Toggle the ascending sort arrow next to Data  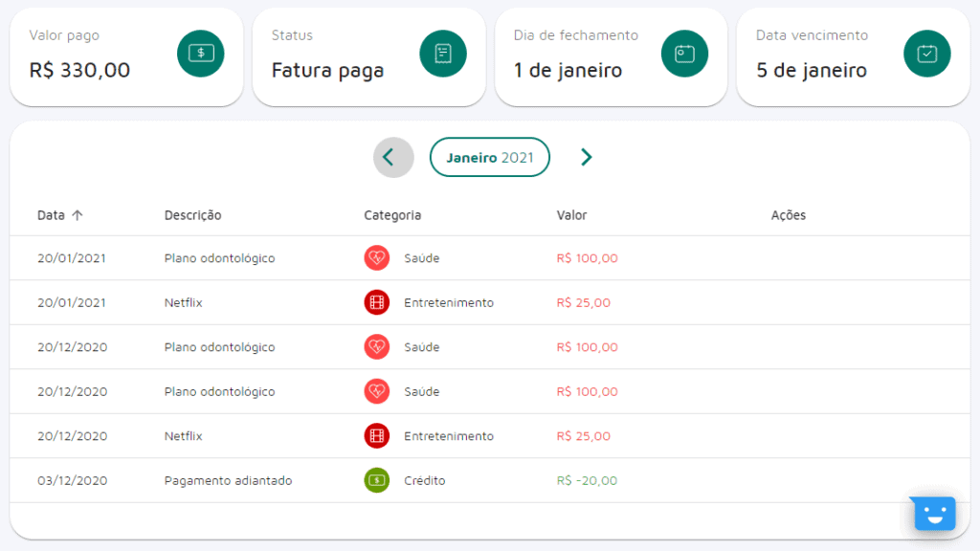[78, 215]
